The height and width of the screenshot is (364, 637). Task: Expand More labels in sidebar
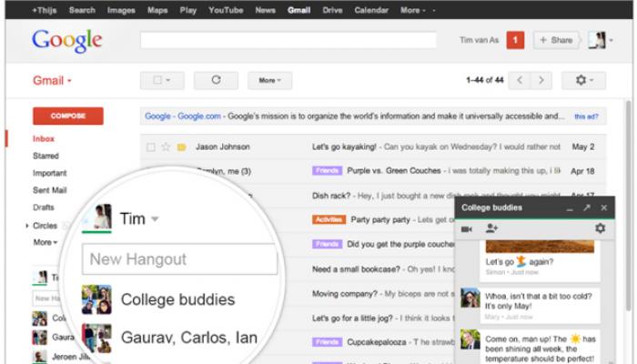[45, 243]
